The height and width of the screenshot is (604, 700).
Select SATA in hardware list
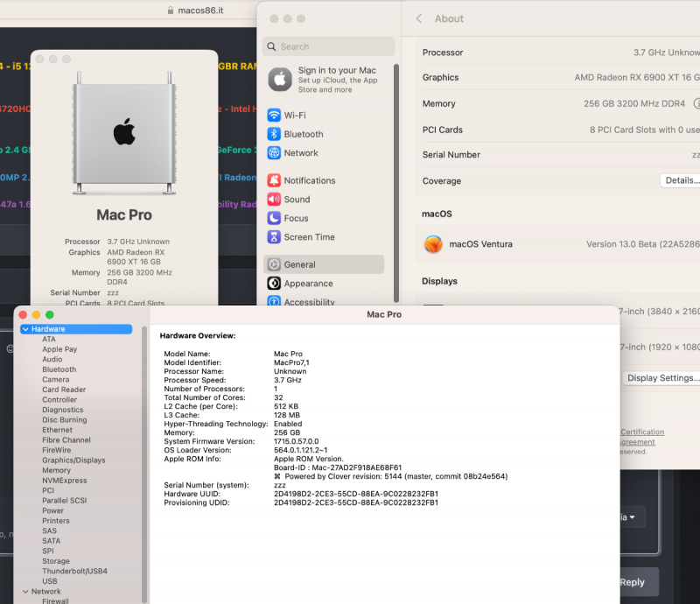(x=52, y=541)
